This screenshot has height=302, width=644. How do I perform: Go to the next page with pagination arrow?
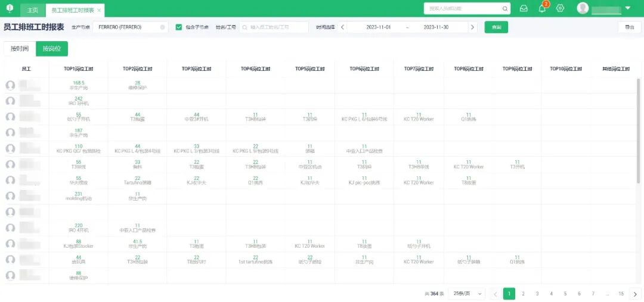[636, 294]
